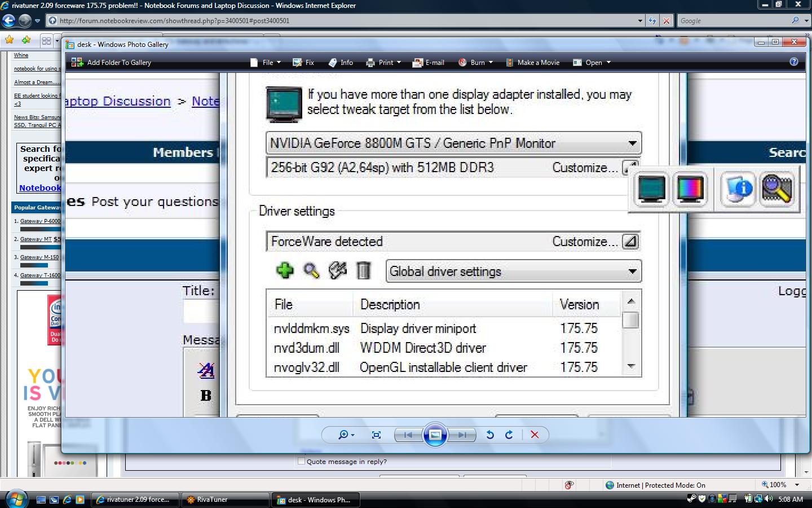Open the address bar history dropdown arrow
The height and width of the screenshot is (508, 812).
click(x=640, y=21)
